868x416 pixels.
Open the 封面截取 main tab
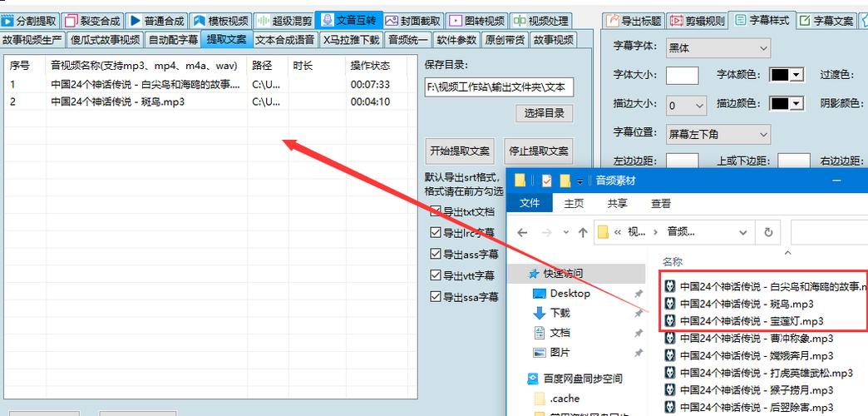point(413,21)
